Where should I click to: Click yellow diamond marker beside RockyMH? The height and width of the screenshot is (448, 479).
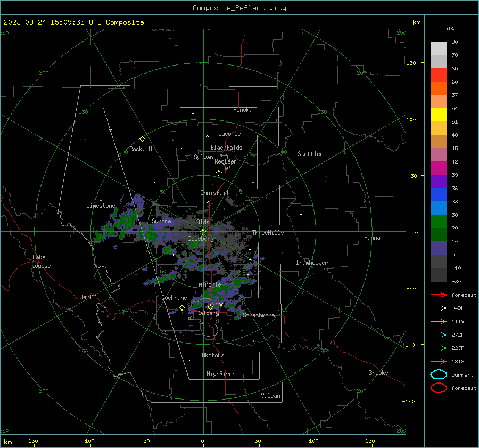tap(142, 139)
